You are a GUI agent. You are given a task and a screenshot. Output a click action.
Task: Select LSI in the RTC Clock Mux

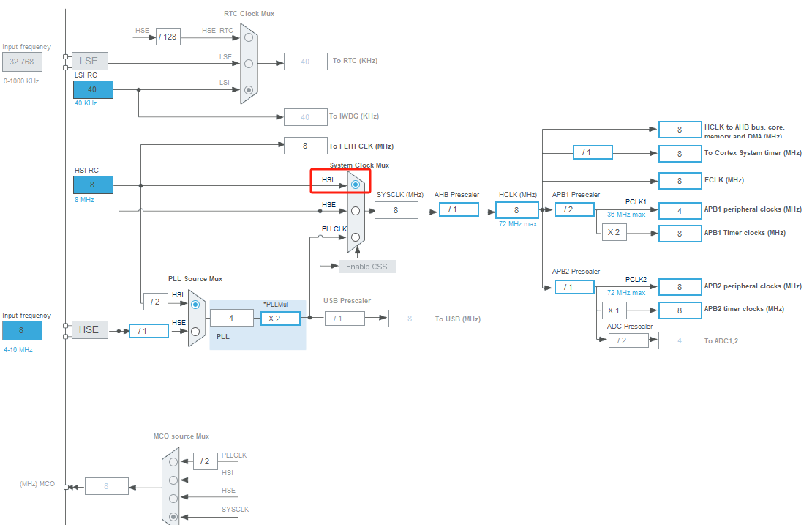[247, 89]
